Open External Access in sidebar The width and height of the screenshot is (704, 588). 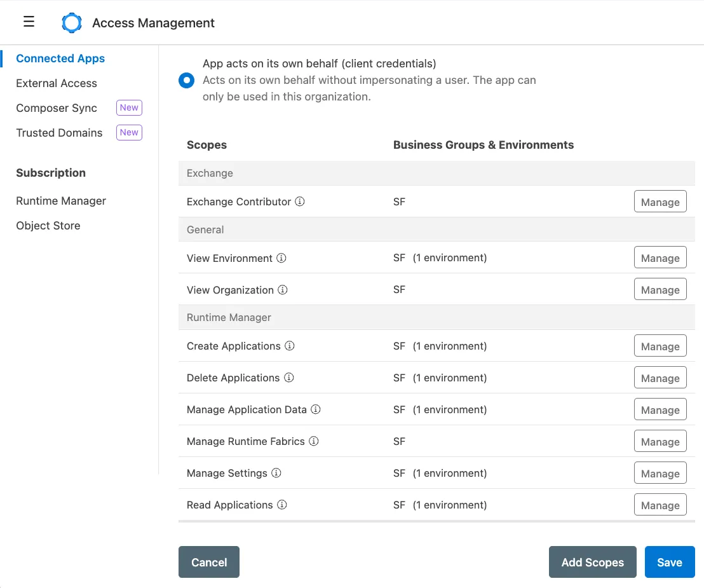[x=57, y=83]
